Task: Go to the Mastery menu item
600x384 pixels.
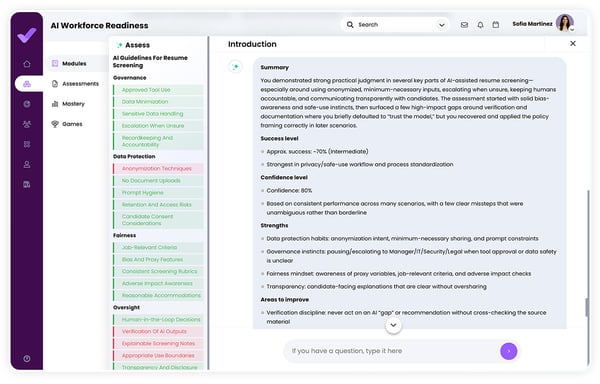Action: pos(68,104)
